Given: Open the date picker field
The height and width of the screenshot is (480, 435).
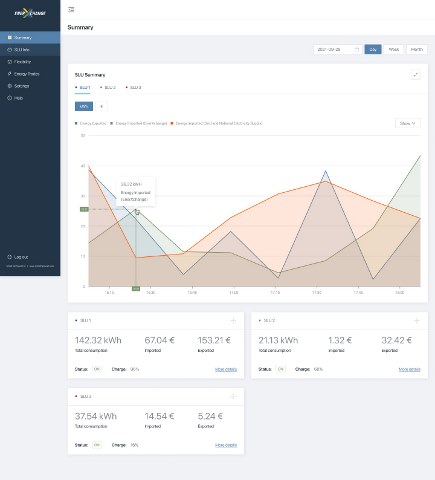Looking at the screenshot, I should click(338, 49).
